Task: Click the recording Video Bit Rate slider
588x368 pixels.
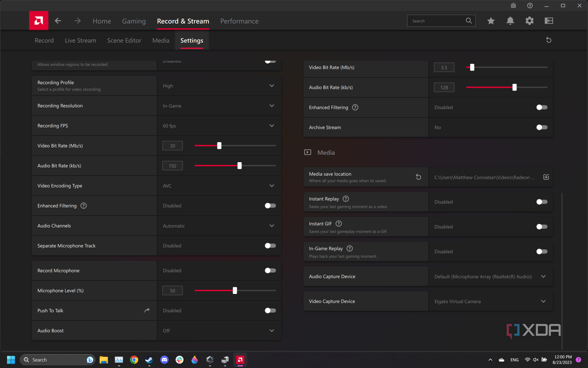Action: coord(235,146)
